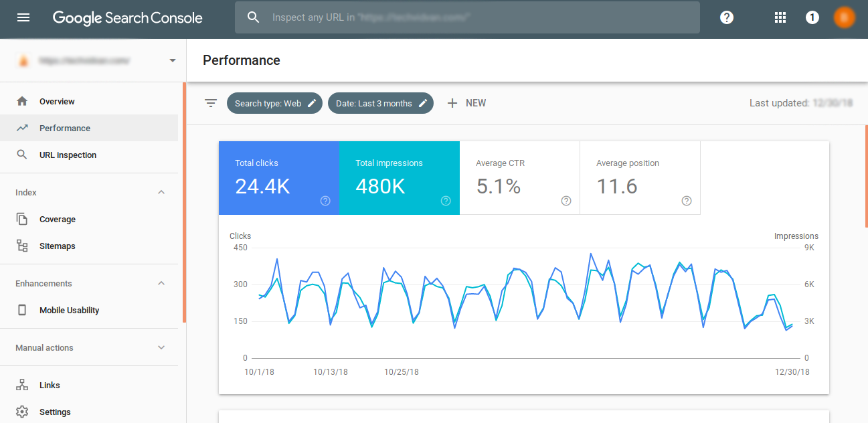
Task: Open the Google apps grid
Action: pyautogui.click(x=780, y=17)
